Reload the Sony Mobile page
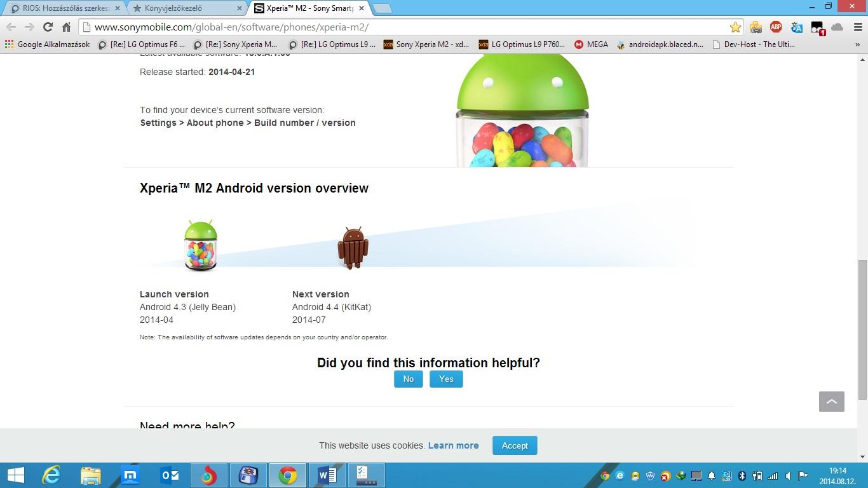The image size is (868, 488). [x=48, y=27]
